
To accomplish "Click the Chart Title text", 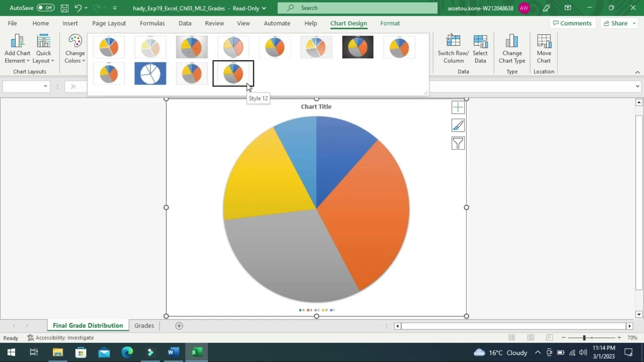I will [316, 107].
